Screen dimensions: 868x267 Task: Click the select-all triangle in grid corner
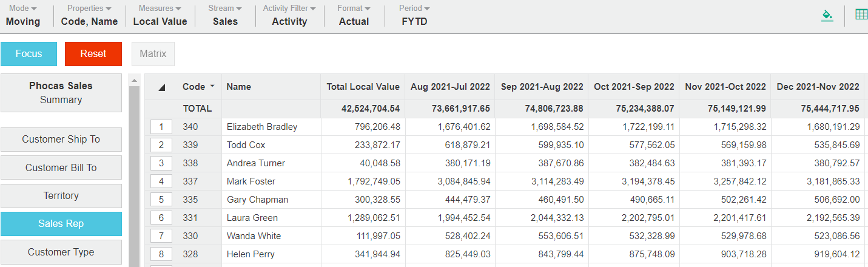[x=161, y=87]
